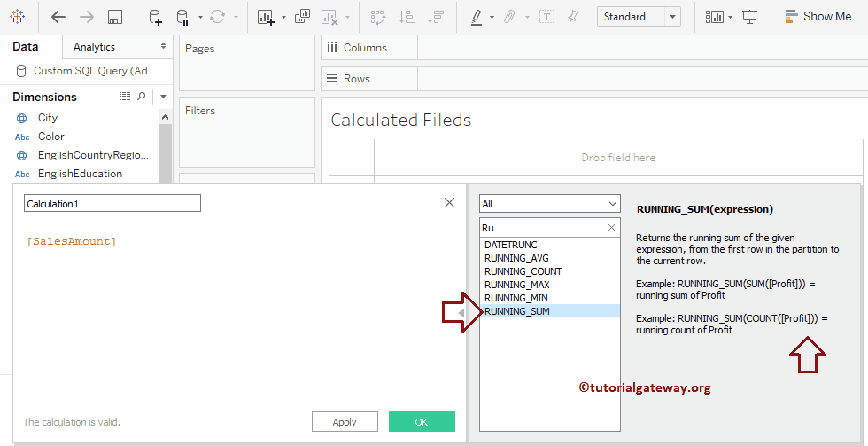Image resolution: width=868 pixels, height=446 pixels.
Task: Clear the function search with X
Action: (611, 228)
